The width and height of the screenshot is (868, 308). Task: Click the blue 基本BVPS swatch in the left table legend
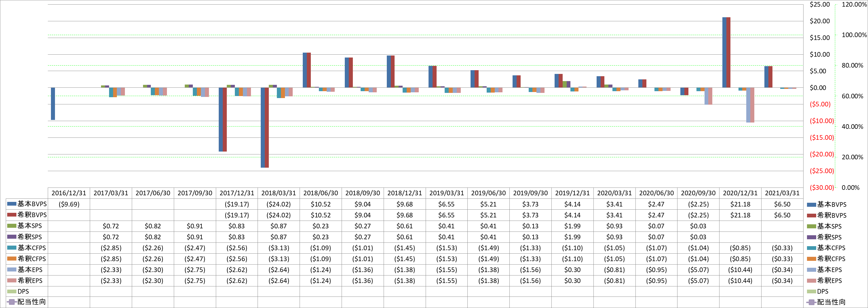click(x=12, y=204)
